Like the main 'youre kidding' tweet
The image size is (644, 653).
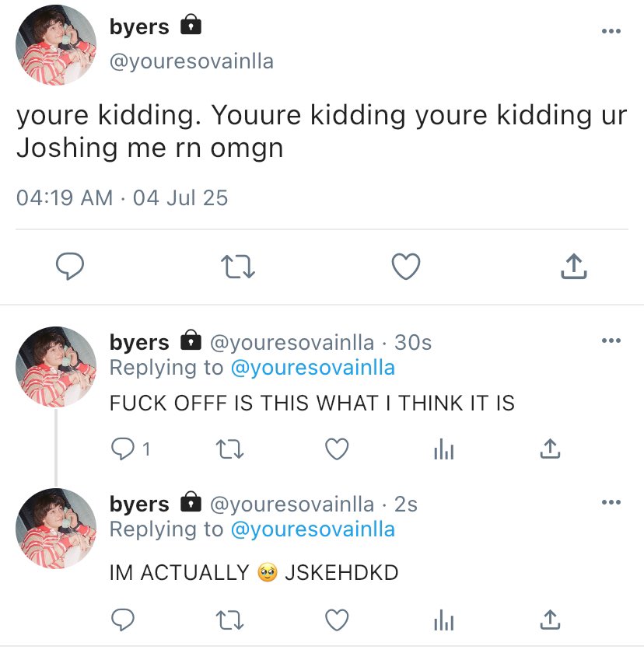coord(405,267)
